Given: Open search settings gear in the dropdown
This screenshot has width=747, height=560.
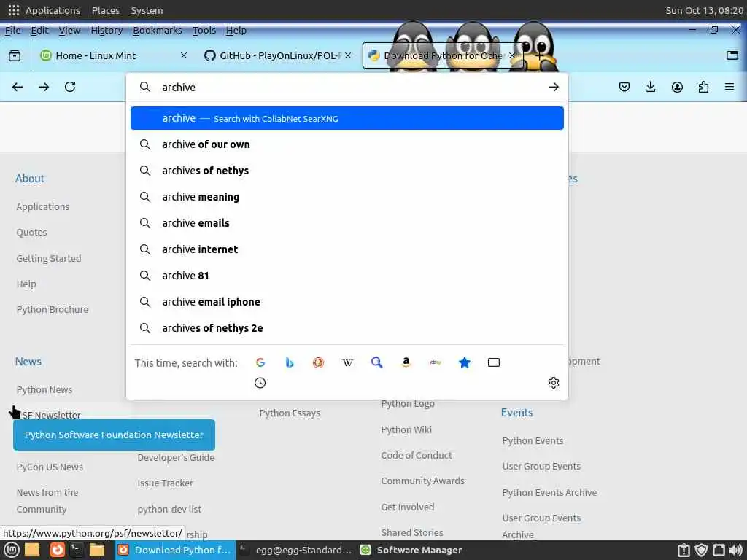Looking at the screenshot, I should click(553, 383).
